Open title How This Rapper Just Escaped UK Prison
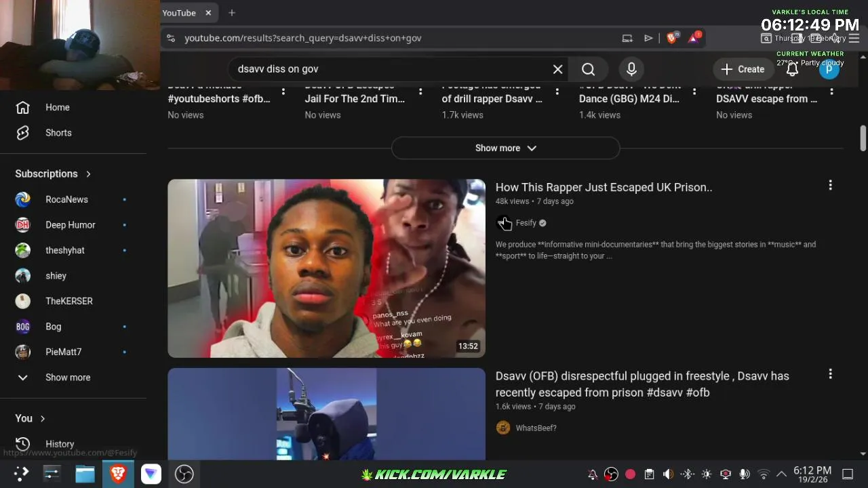This screenshot has height=488, width=868. (604, 187)
